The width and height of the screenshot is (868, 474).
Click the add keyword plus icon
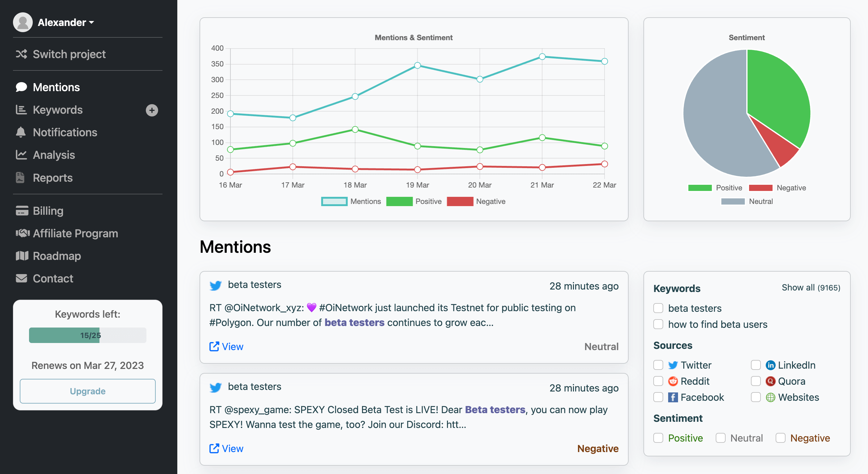tap(152, 110)
